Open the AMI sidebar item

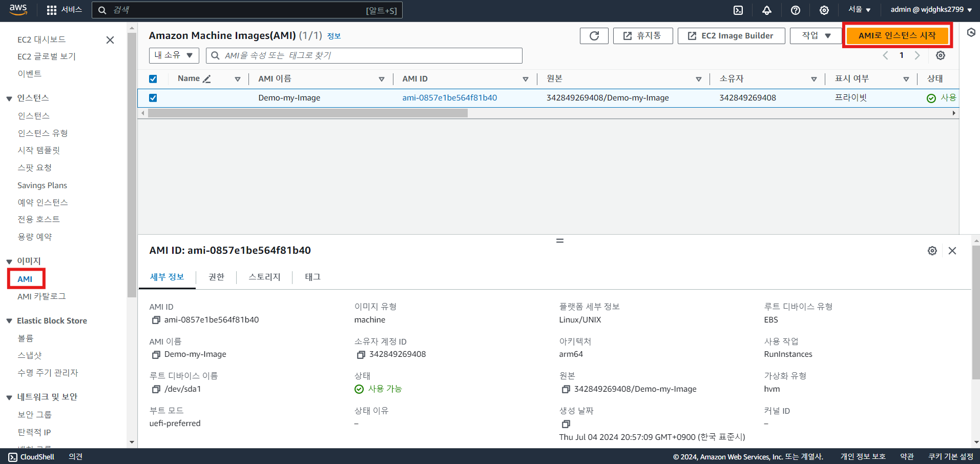tap(25, 279)
